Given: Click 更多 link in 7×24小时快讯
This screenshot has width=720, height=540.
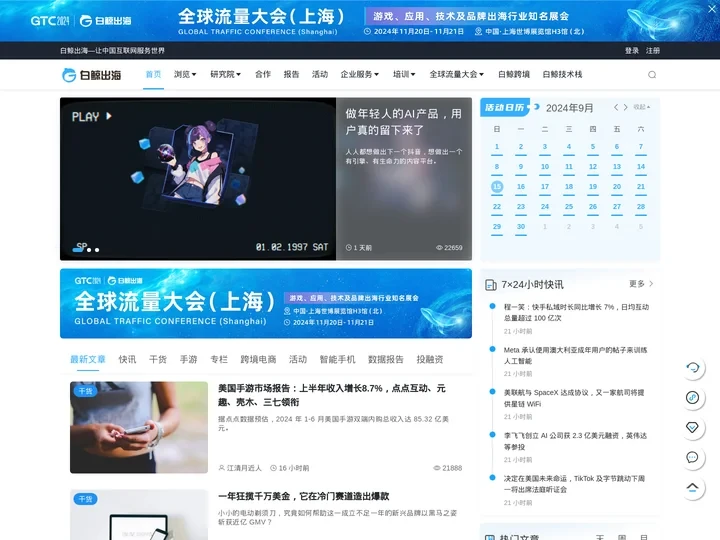Looking at the screenshot, I should (641, 284).
